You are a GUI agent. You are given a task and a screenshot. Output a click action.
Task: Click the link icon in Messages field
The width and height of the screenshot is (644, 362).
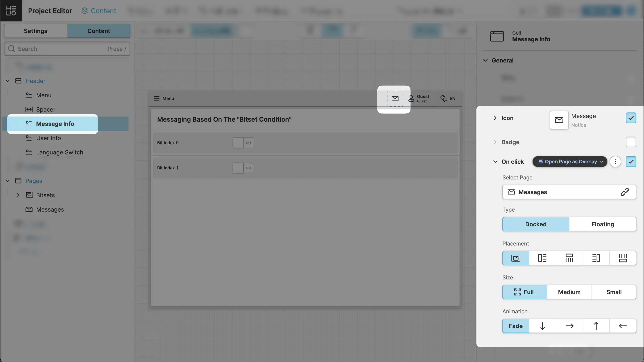point(624,192)
